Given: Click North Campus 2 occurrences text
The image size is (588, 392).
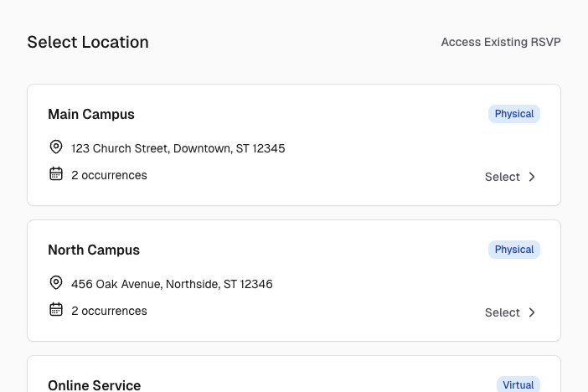Looking at the screenshot, I should [109, 311].
